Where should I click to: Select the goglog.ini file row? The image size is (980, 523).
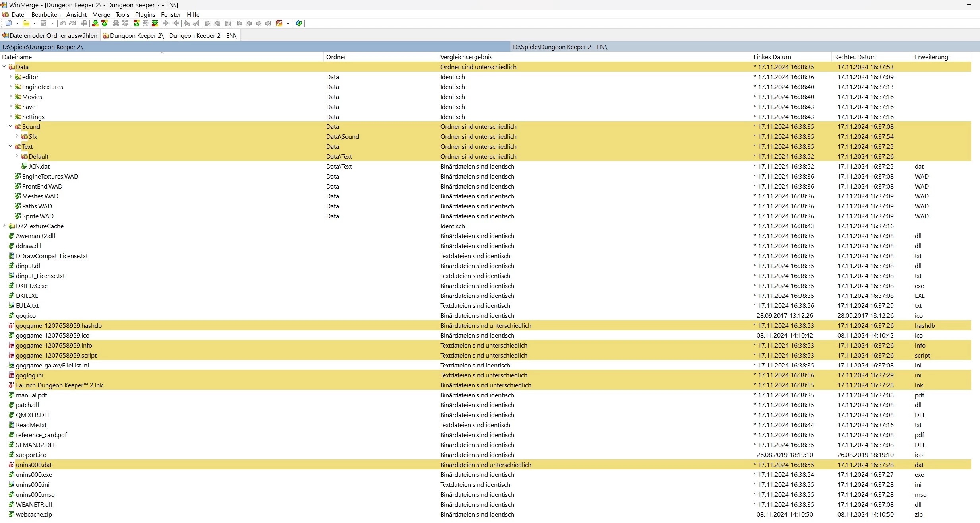pos(486,375)
